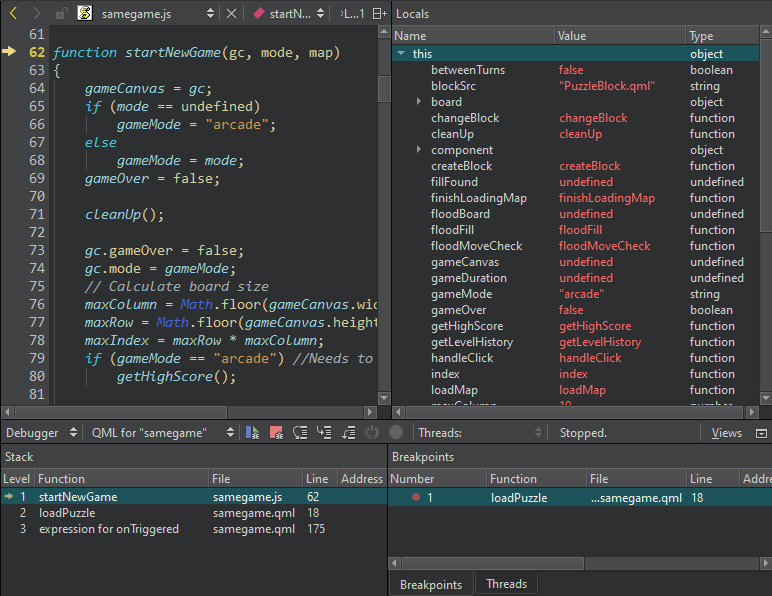
Task: Click the Step Over icon
Action: (299, 433)
